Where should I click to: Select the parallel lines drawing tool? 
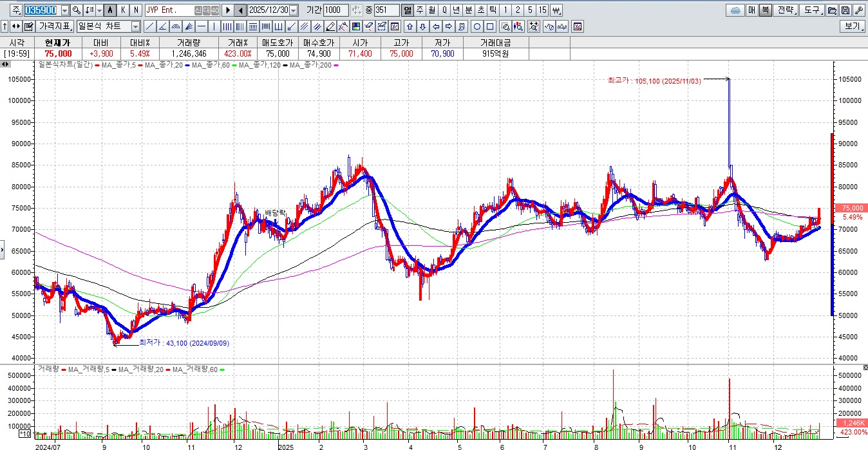point(303,26)
